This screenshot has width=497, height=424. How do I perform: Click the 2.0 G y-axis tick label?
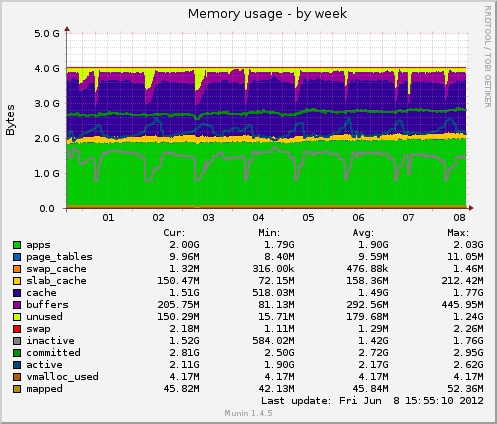click(47, 139)
